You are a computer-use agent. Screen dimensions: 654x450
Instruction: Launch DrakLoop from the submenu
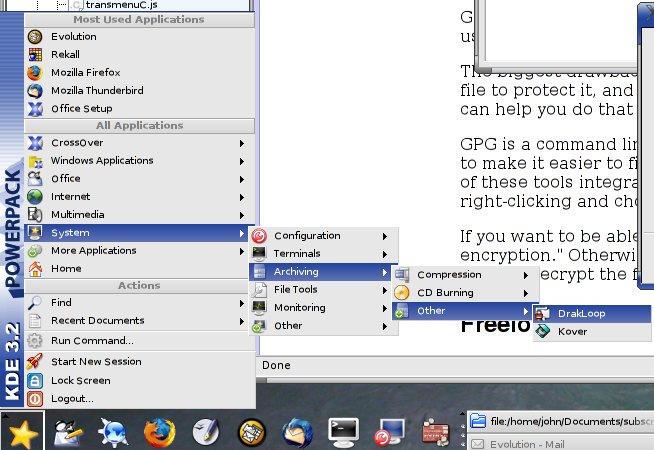592,314
